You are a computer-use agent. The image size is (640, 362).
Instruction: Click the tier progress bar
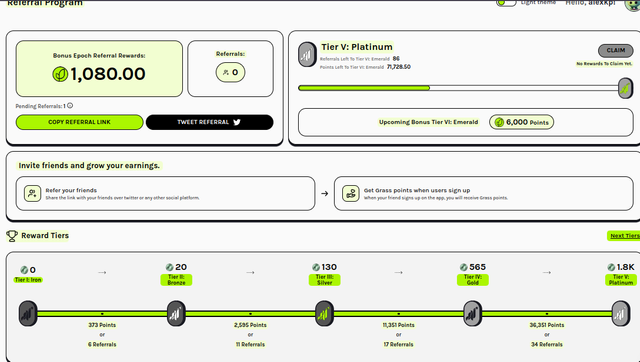(458, 88)
